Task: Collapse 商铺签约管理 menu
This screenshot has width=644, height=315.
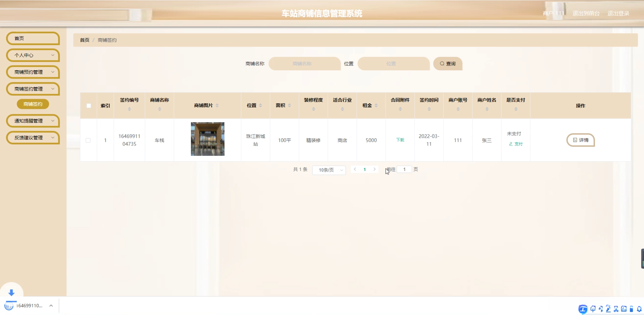Action: tap(33, 89)
